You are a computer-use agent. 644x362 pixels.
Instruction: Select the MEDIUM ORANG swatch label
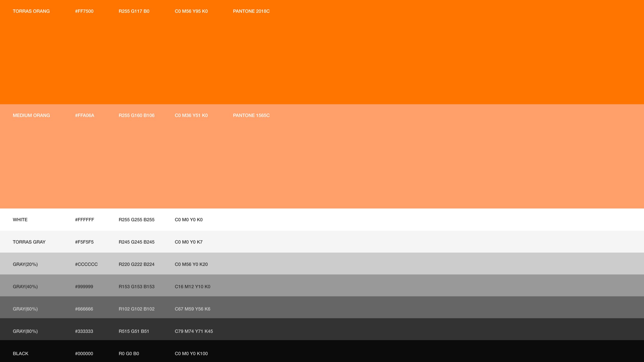pos(31,115)
